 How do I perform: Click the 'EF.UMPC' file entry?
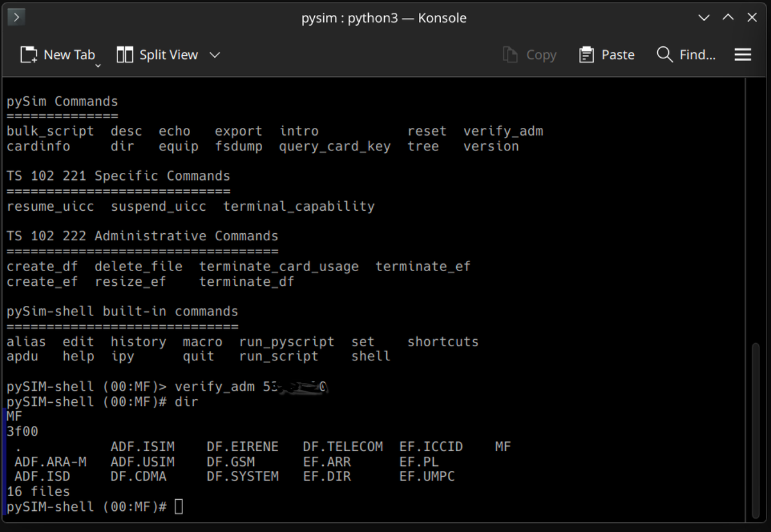point(427,477)
